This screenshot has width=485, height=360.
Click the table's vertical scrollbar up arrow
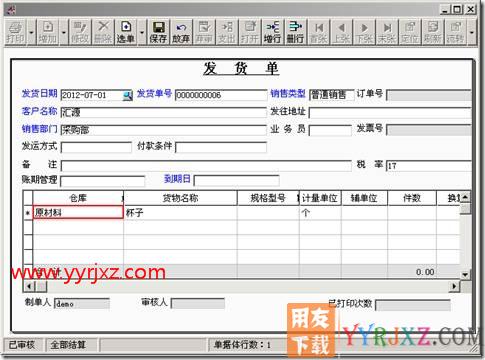point(465,197)
